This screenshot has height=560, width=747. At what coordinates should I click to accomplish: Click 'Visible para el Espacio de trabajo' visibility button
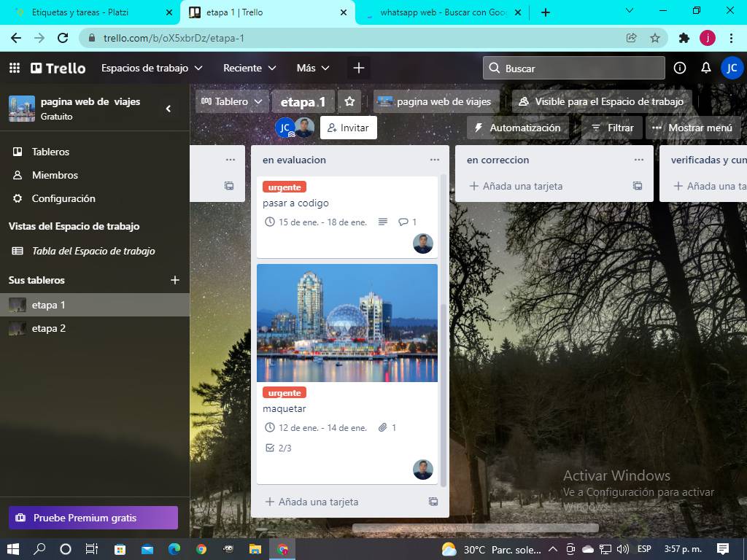pyautogui.click(x=602, y=101)
